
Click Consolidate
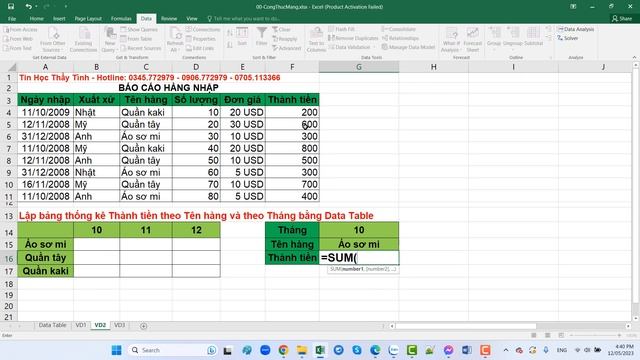point(398,29)
